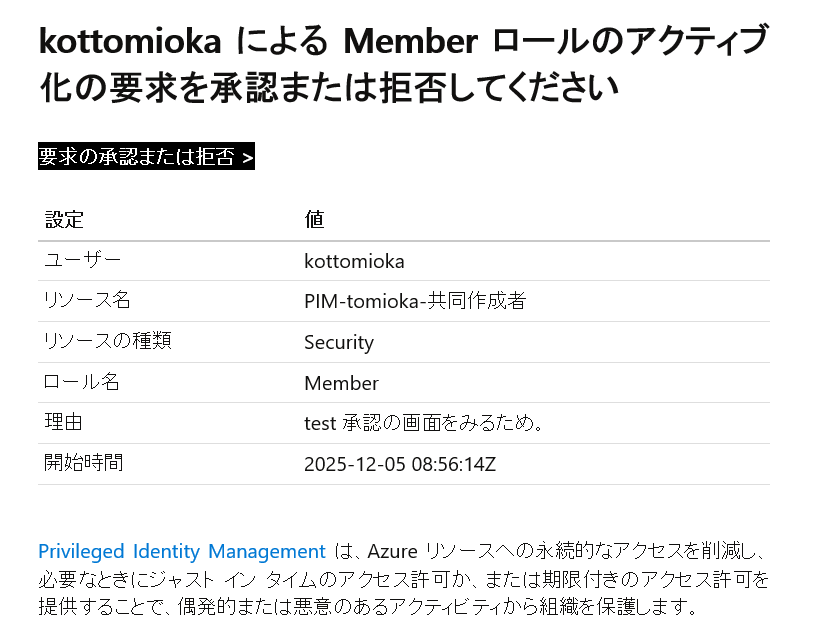This screenshot has width=838, height=642.
Task: Select the ロール名 row label
Action: coord(86,382)
